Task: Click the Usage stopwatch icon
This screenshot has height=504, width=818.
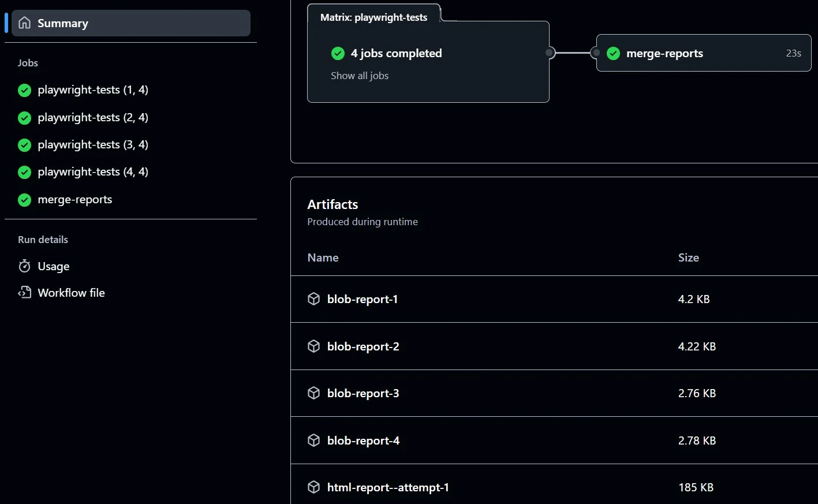Action: 24,266
